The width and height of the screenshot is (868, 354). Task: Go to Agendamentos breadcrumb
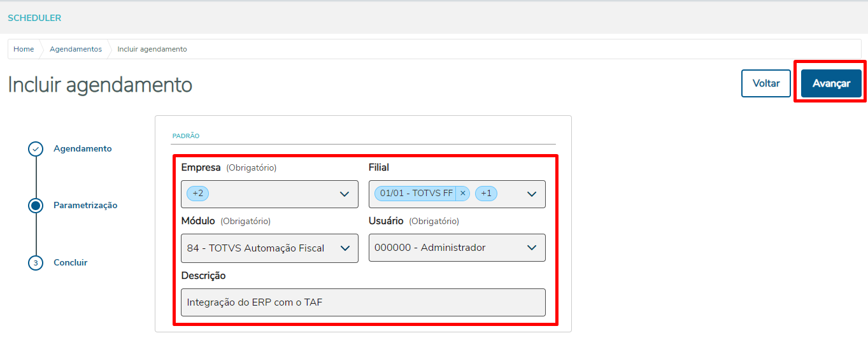pos(76,49)
